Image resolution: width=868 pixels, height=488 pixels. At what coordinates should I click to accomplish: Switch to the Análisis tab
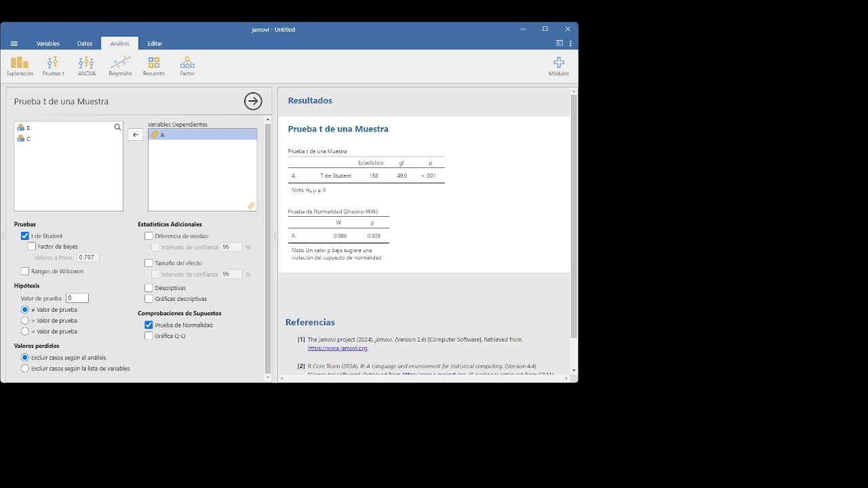tap(120, 43)
